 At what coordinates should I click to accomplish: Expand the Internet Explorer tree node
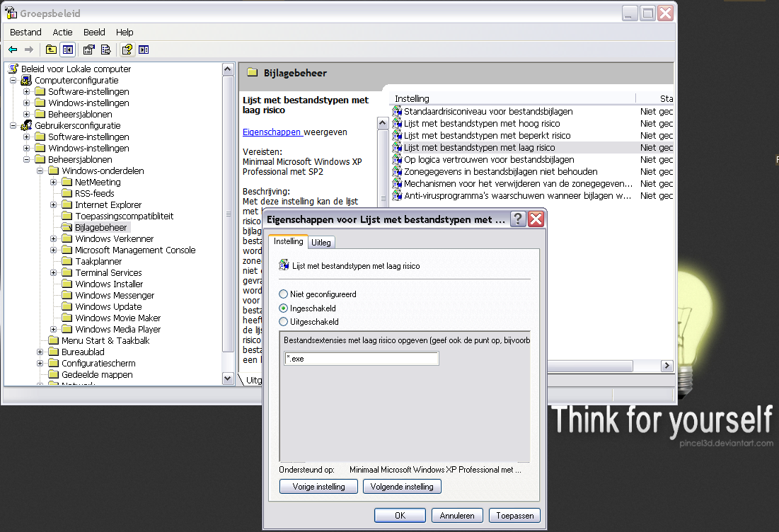coord(54,204)
